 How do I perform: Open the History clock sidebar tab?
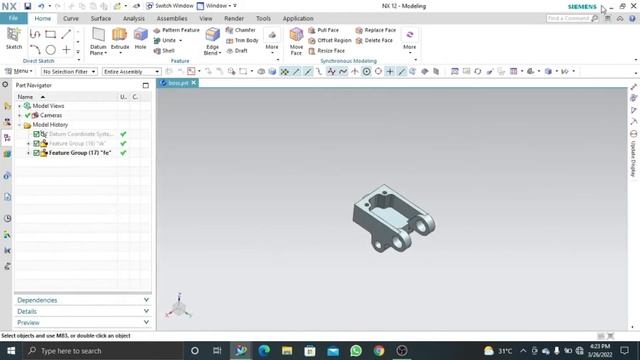(7, 218)
